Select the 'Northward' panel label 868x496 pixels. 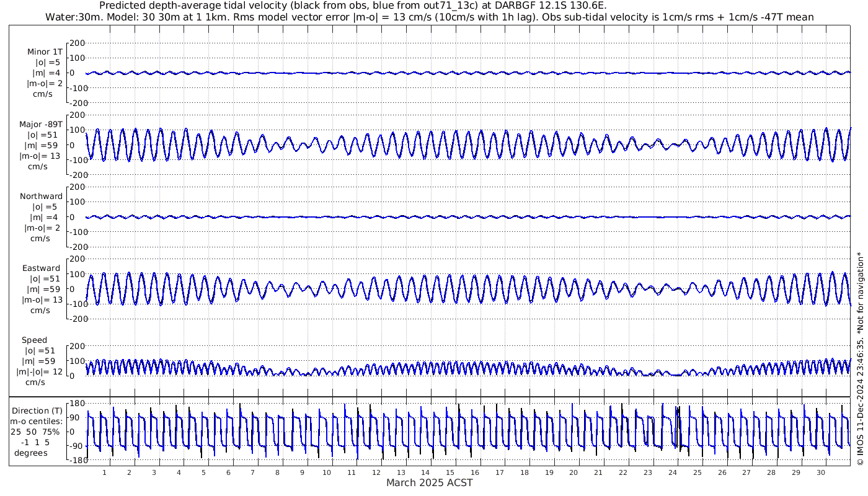pyautogui.click(x=41, y=196)
